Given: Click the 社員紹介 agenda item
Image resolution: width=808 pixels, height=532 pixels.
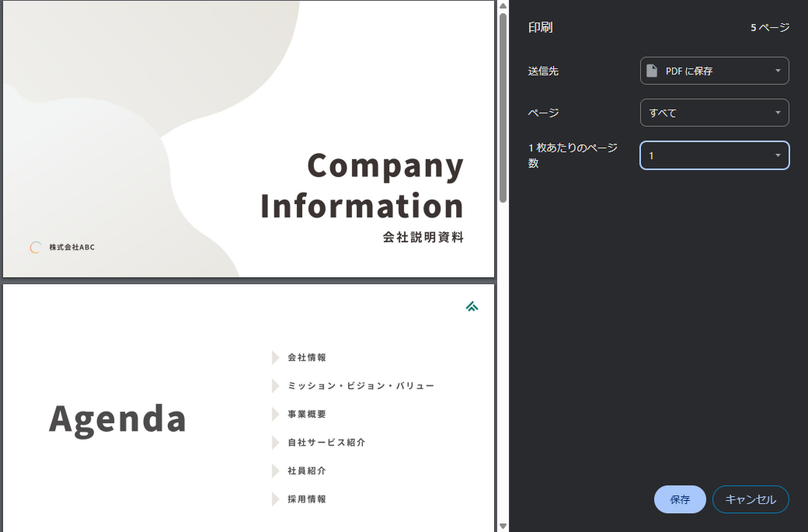Looking at the screenshot, I should pyautogui.click(x=307, y=471).
